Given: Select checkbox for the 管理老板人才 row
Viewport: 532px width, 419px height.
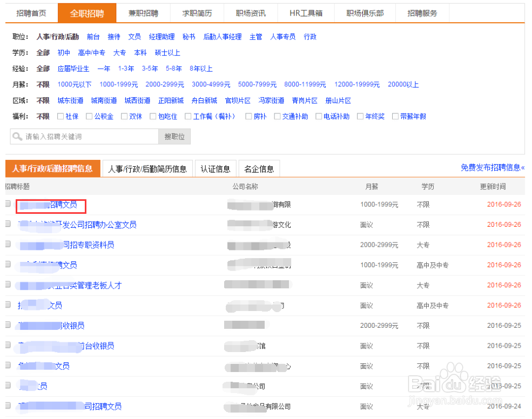Looking at the screenshot, I should pyautogui.click(x=8, y=285).
